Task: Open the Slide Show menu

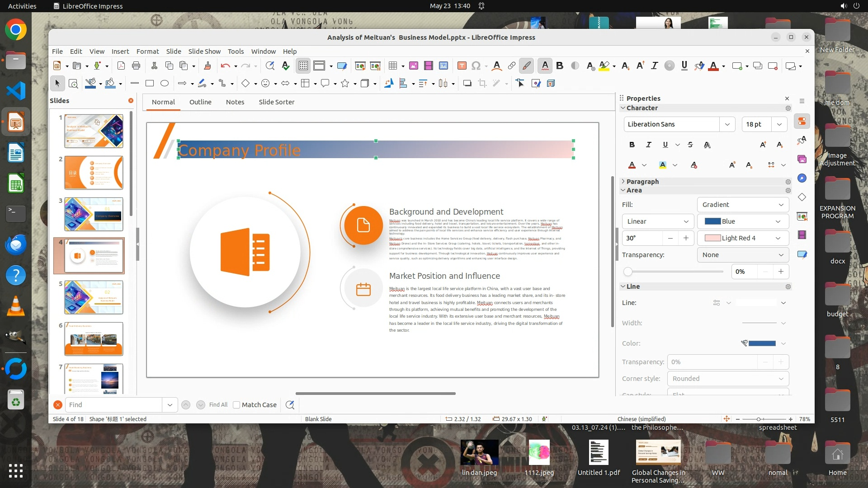Action: pos(204,52)
